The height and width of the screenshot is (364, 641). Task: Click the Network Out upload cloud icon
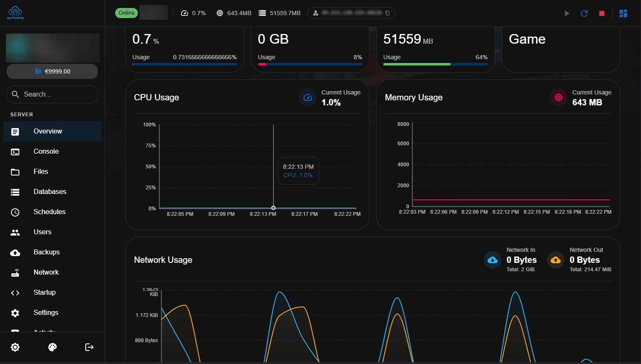pos(556,260)
